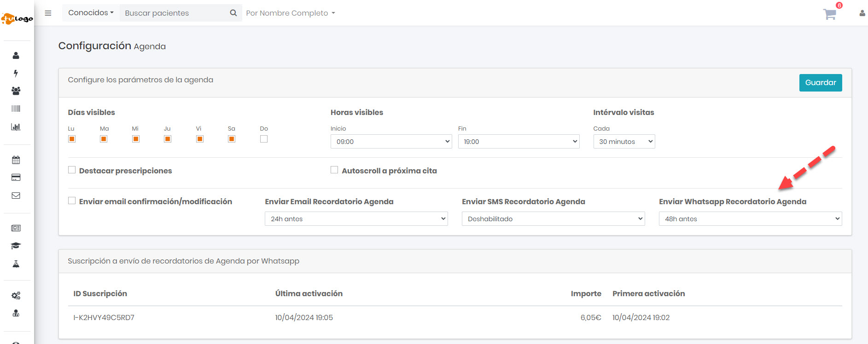Open the Inicio hour dropdown

(391, 142)
